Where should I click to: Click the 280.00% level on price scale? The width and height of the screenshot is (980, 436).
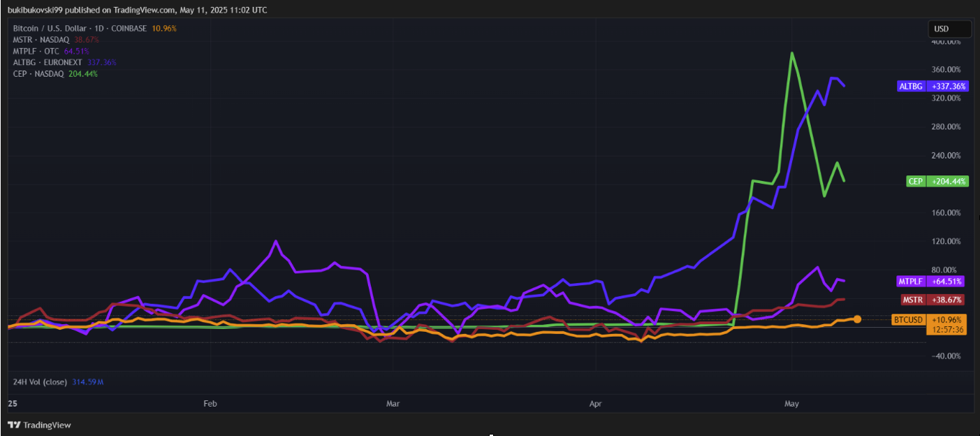tap(946, 127)
